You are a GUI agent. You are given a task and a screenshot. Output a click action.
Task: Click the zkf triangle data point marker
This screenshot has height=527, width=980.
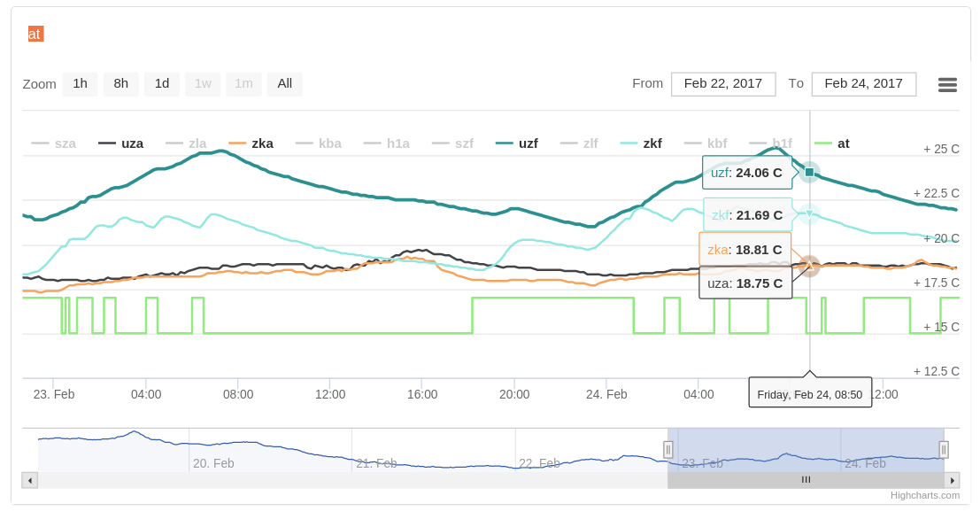(x=809, y=213)
